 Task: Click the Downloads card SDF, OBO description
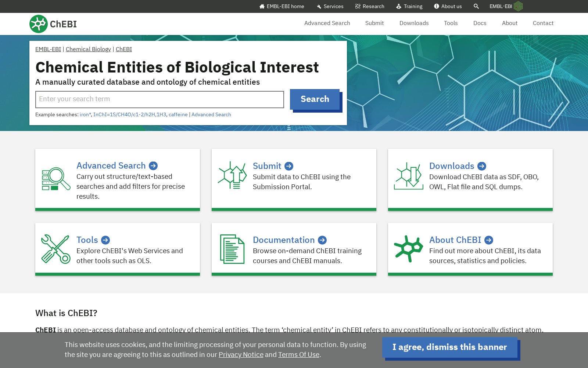point(484,182)
